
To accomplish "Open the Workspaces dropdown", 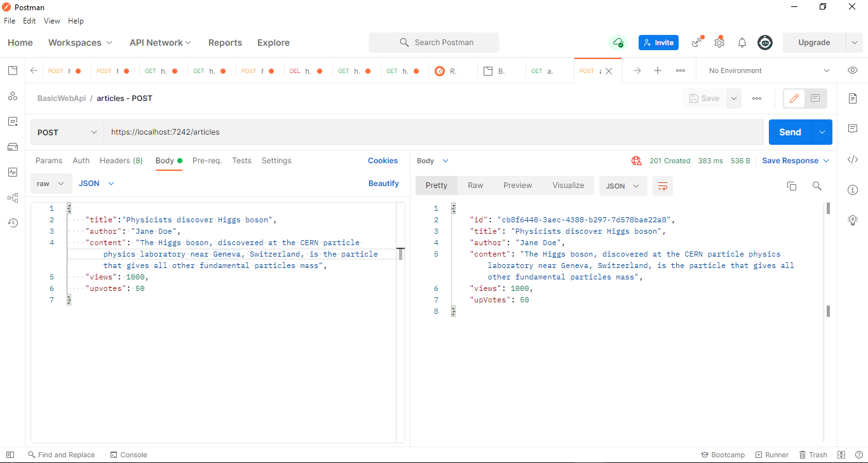I will tap(80, 43).
